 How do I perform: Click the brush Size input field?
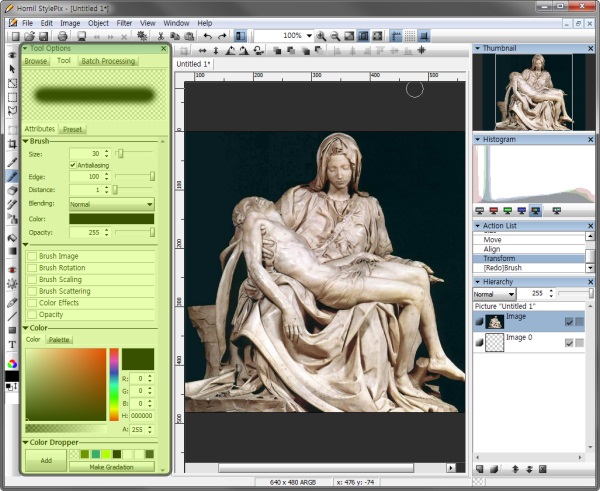[x=86, y=153]
